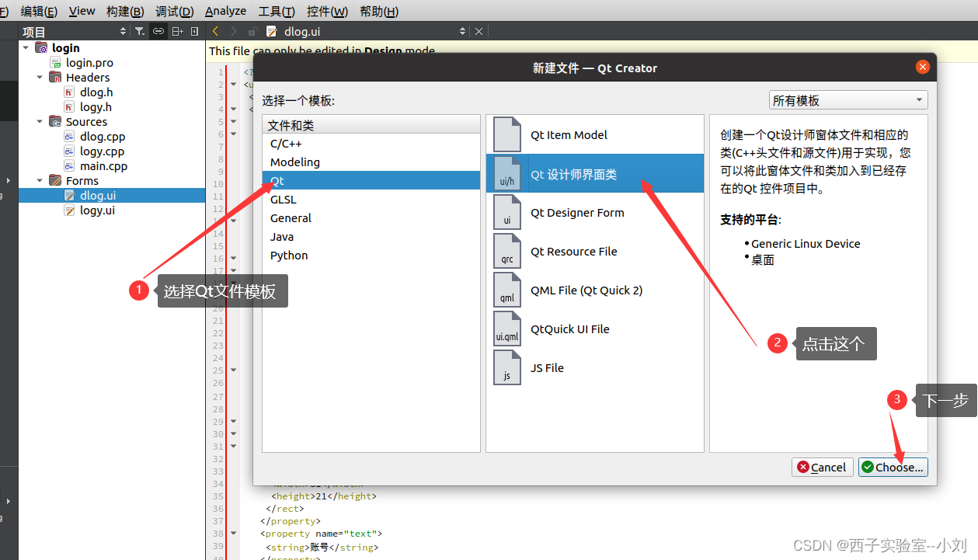Collapse the Headers tree node
This screenshot has width=978, height=560.
pyautogui.click(x=40, y=78)
